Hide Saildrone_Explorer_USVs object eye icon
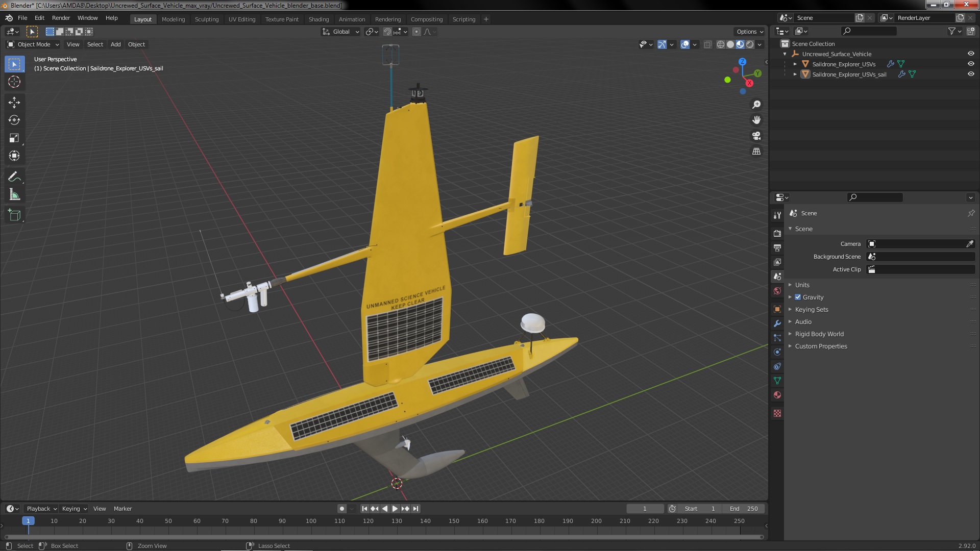 tap(971, 64)
